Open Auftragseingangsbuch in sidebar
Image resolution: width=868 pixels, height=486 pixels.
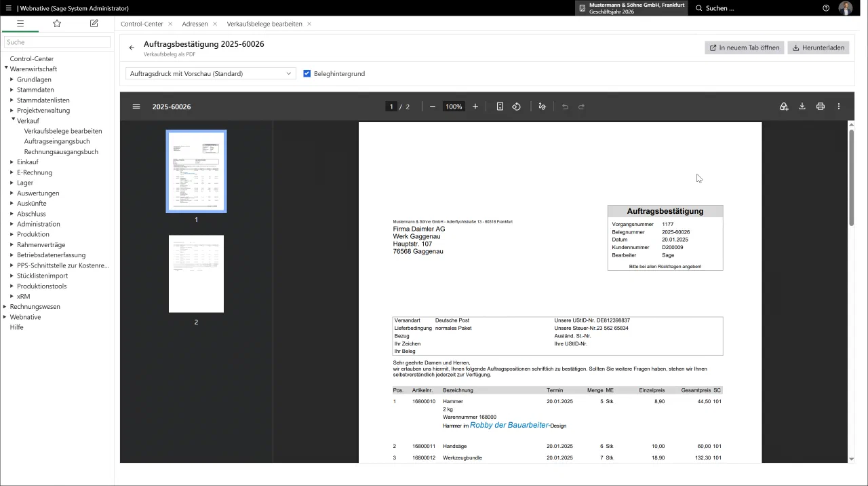pyautogui.click(x=57, y=141)
